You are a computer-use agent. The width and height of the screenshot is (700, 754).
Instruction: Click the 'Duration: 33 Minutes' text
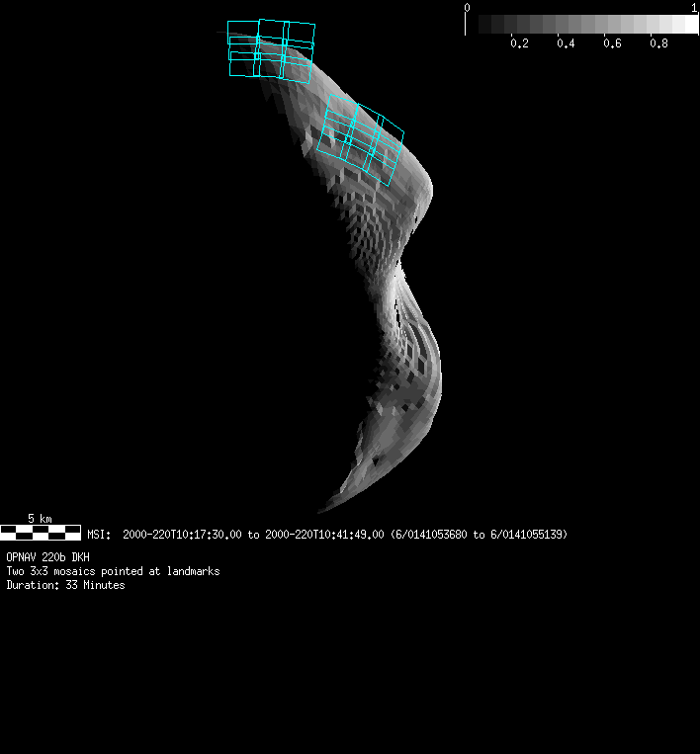point(65,585)
